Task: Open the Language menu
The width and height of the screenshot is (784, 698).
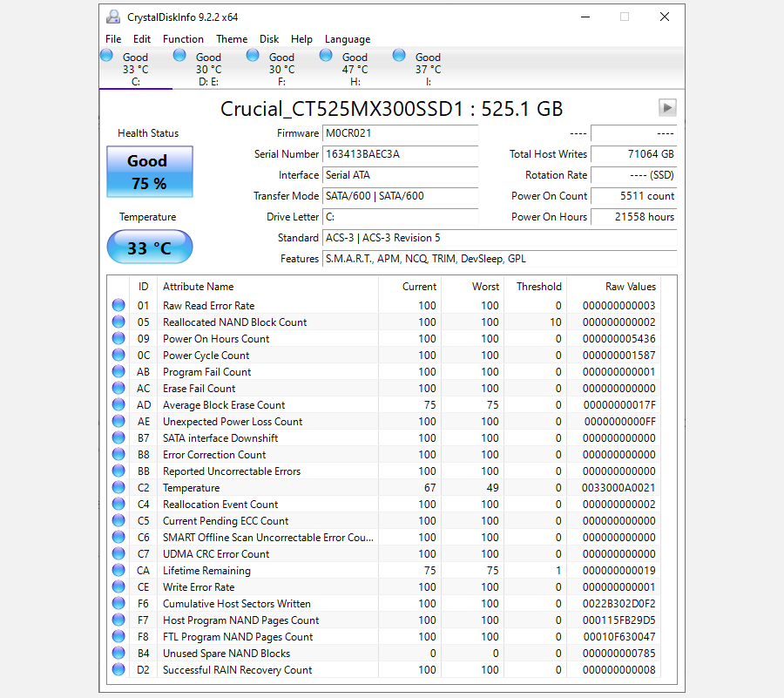Action: tap(348, 38)
